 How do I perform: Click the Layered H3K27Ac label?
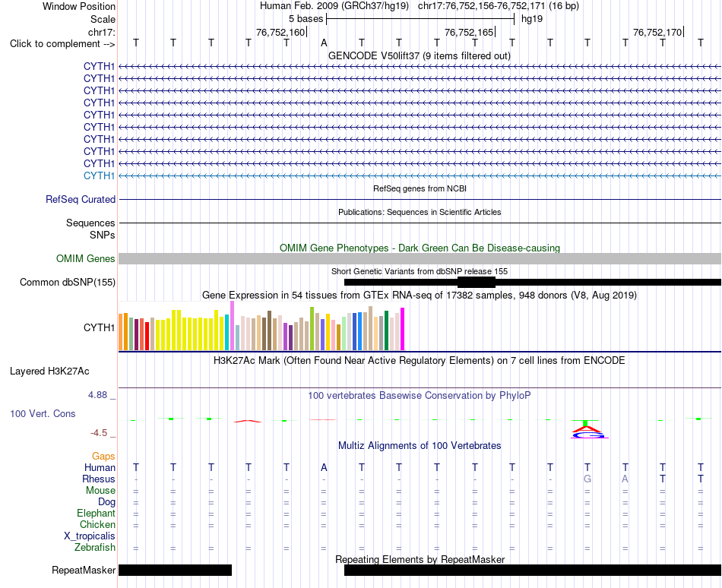pos(49,371)
